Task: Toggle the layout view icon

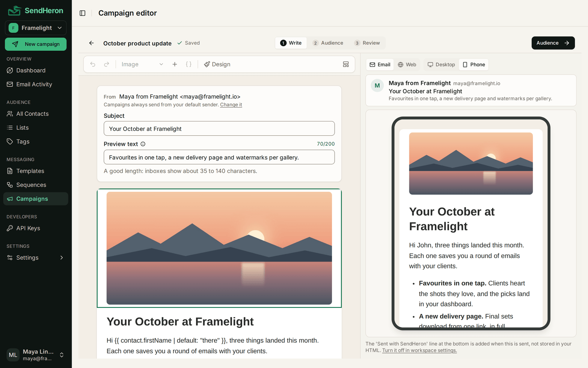Action: tap(346, 64)
